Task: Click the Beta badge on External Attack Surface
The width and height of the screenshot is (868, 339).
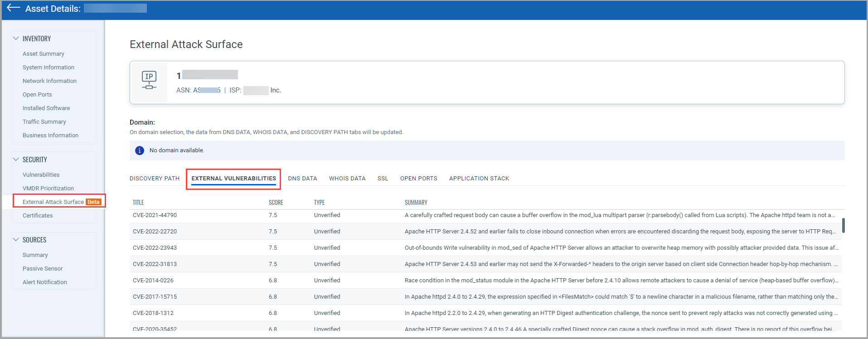Action: click(x=93, y=202)
